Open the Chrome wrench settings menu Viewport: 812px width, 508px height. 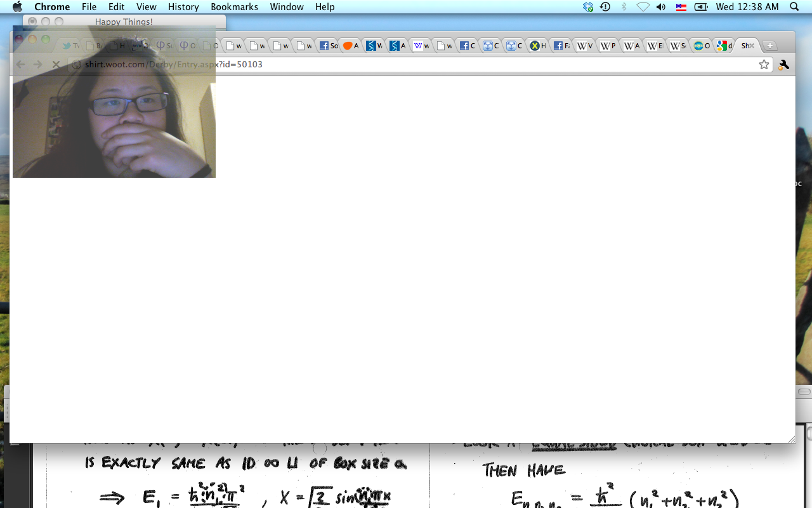coord(783,64)
